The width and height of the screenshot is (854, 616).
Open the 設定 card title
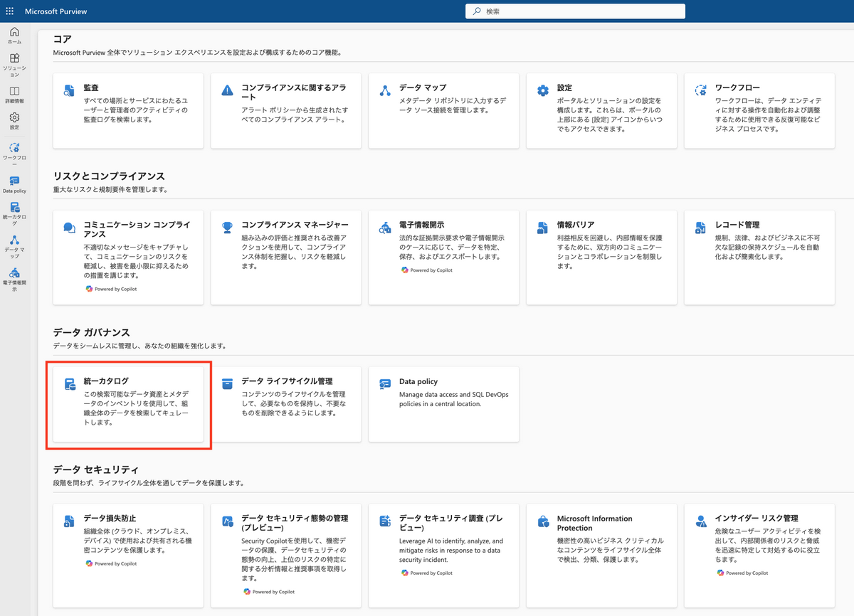(565, 87)
